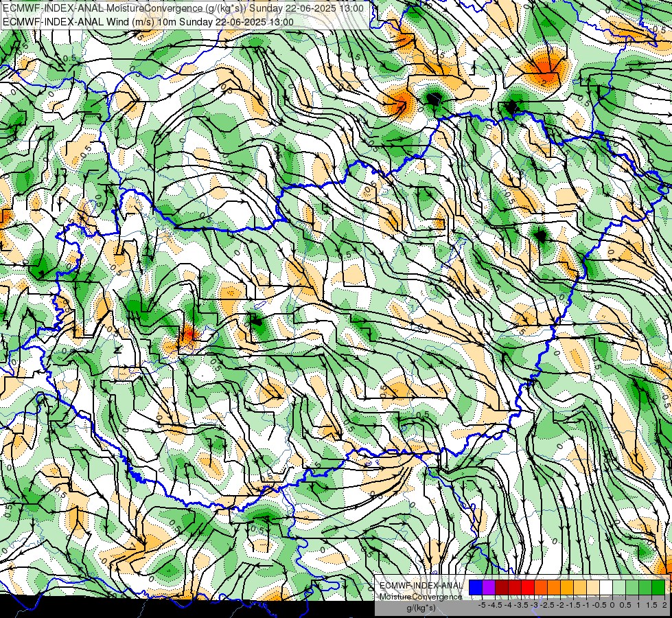Click the MoistureConvergence title line at top
Viewport: 672px width, 618px height.
pos(183,8)
